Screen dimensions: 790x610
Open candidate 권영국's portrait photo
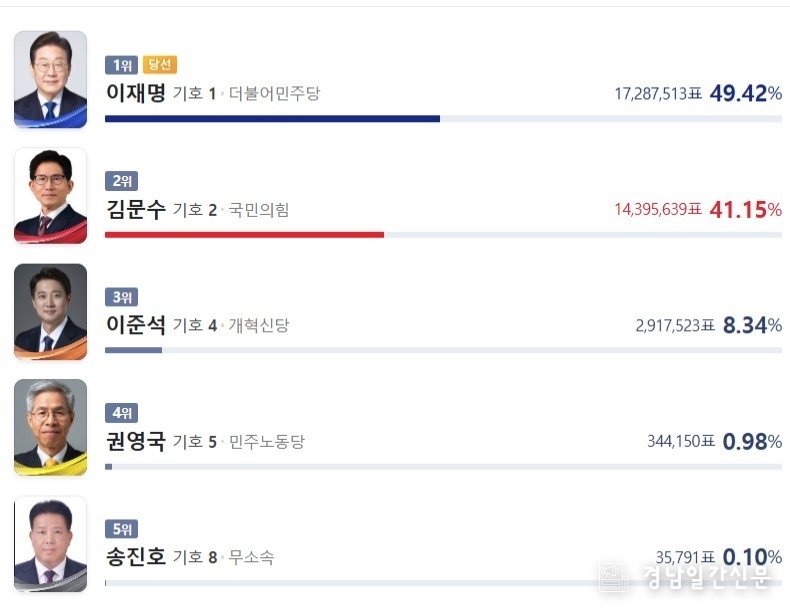(x=50, y=427)
